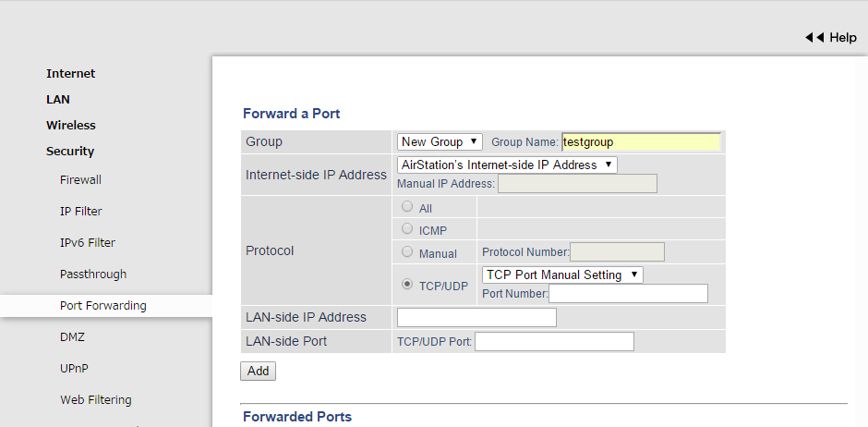
Task: Open the UPnP settings page
Action: pyautogui.click(x=74, y=369)
